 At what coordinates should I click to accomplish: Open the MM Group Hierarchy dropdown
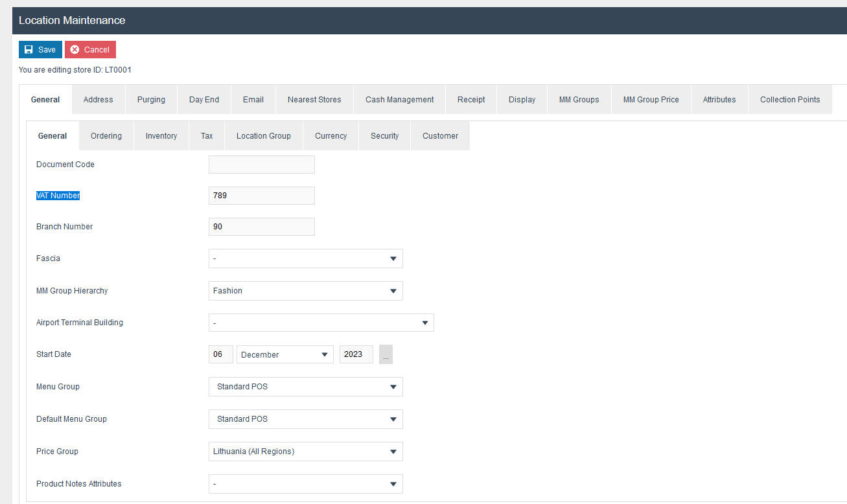click(305, 291)
